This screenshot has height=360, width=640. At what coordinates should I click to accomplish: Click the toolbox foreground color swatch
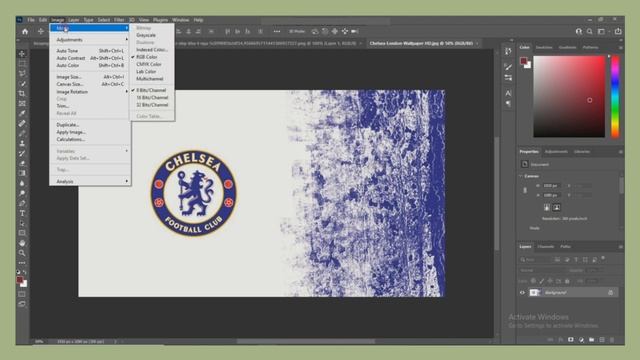20,280
